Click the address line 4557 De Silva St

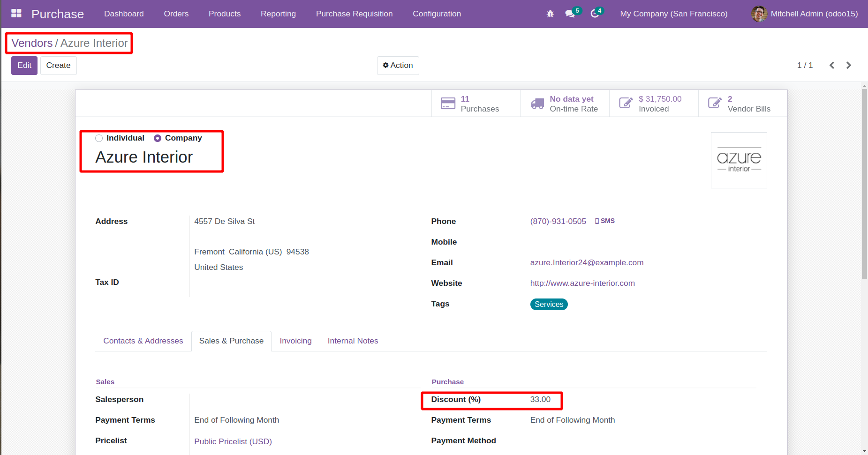[x=225, y=221]
